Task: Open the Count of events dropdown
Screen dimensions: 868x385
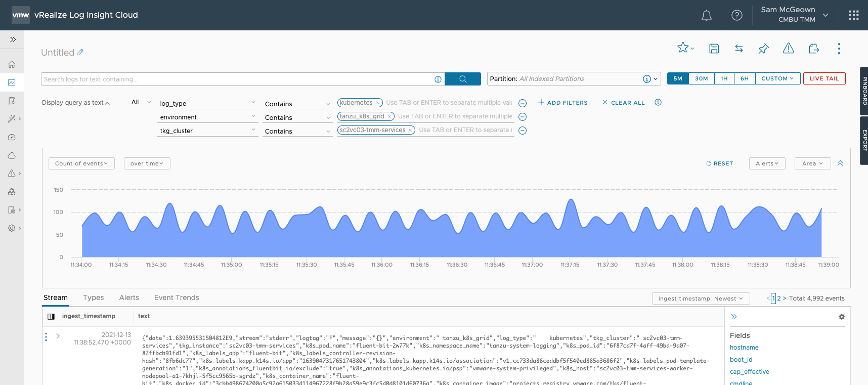Action: (81, 163)
